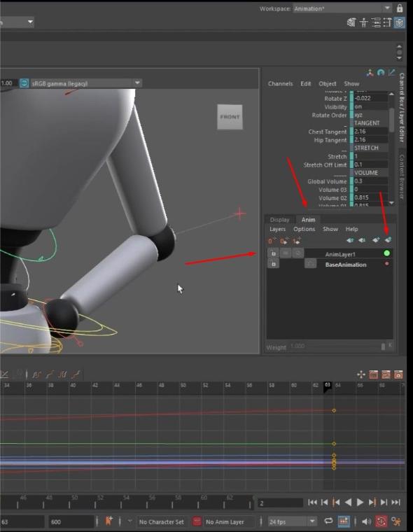
Task: Switch to the Display layer tab
Action: 279,220
